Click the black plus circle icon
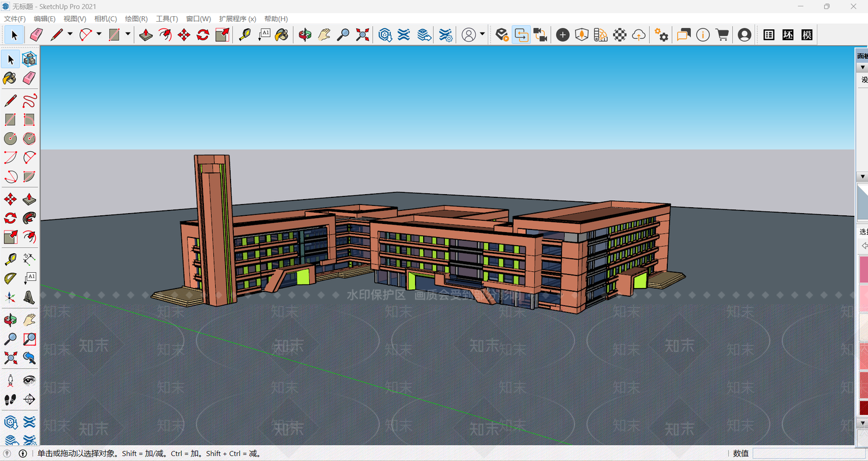Image resolution: width=868 pixels, height=461 pixels. click(563, 35)
